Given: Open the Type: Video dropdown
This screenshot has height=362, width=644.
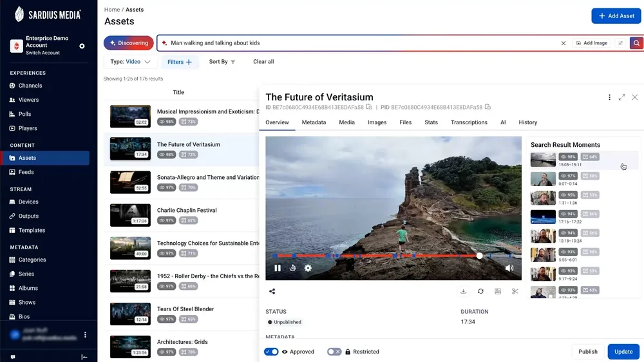Looking at the screenshot, I should pyautogui.click(x=130, y=62).
